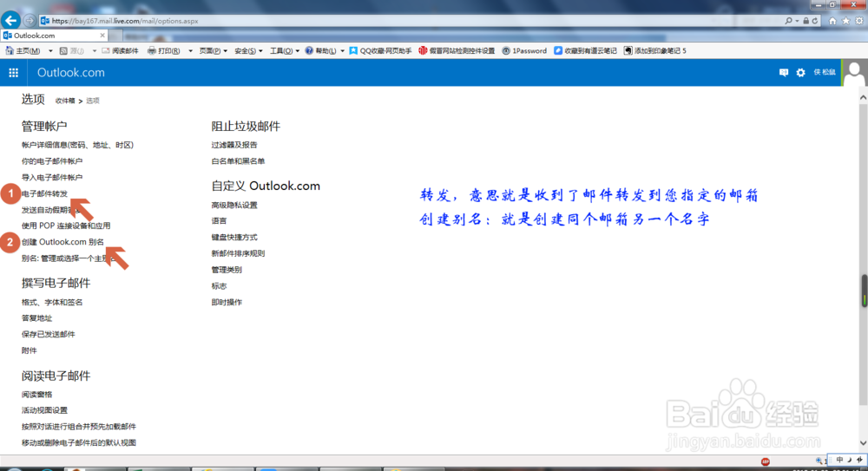Screen dimensions: 868x471
Task: Open 创建 Outlook.com 别名 link
Action: coord(62,242)
